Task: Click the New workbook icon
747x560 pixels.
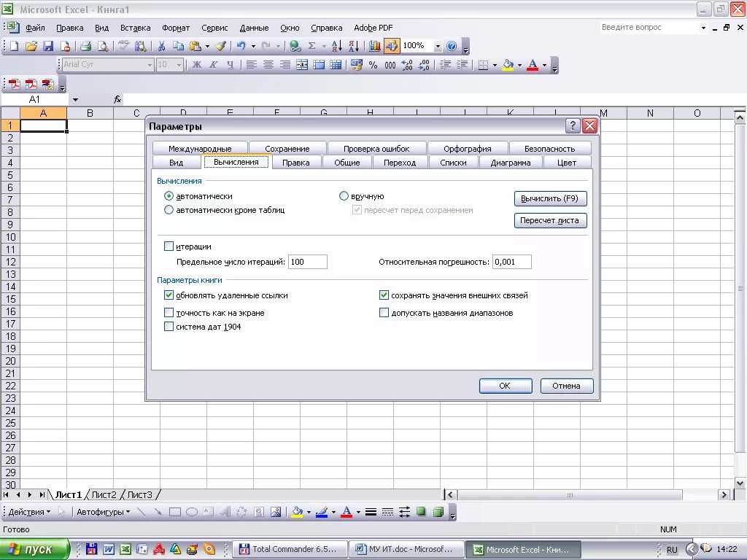Action: [15, 46]
